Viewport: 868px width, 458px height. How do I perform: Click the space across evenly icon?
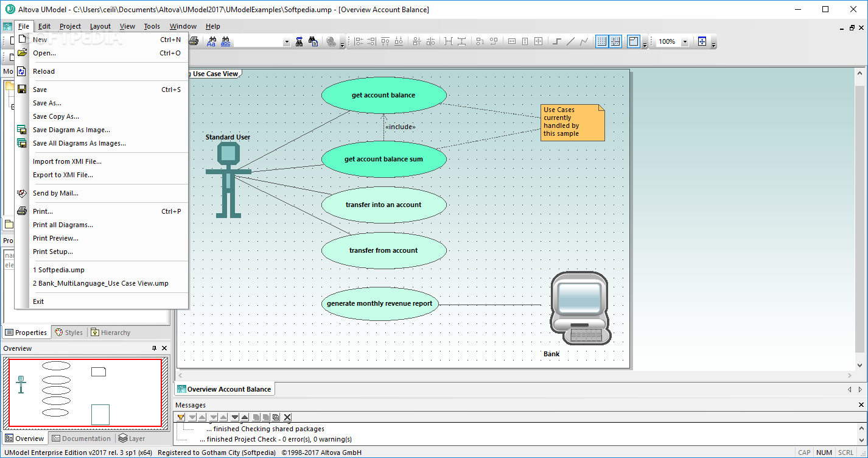449,41
